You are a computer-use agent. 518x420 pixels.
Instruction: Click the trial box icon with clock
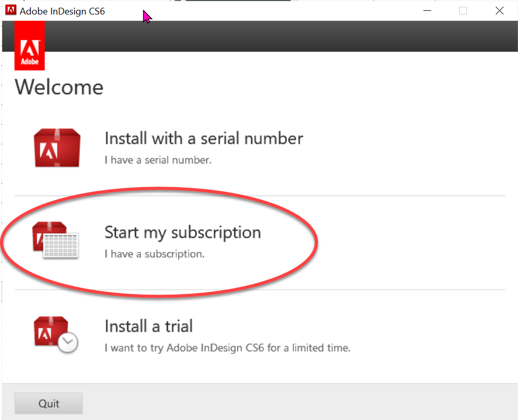54,334
